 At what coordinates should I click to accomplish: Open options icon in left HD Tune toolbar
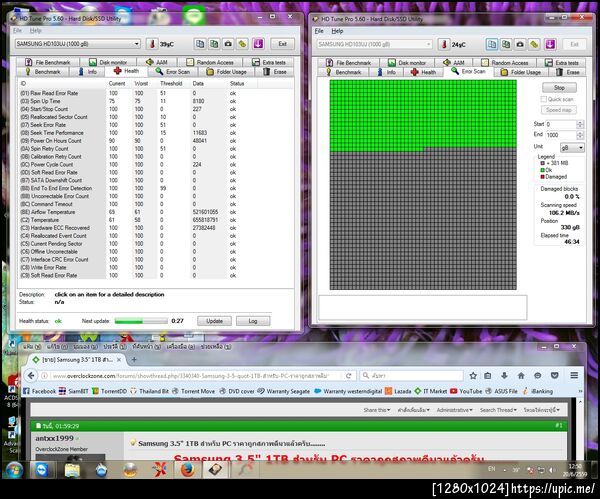click(242, 44)
